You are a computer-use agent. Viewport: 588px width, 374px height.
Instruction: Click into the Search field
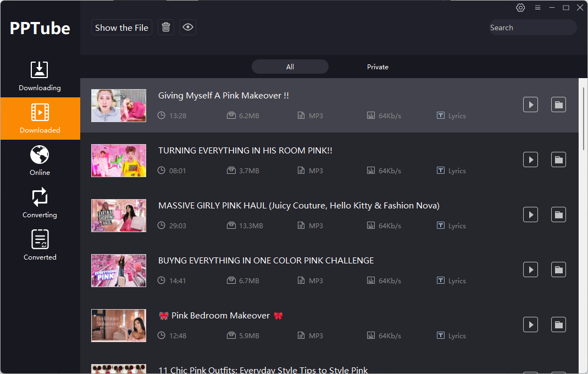[532, 28]
